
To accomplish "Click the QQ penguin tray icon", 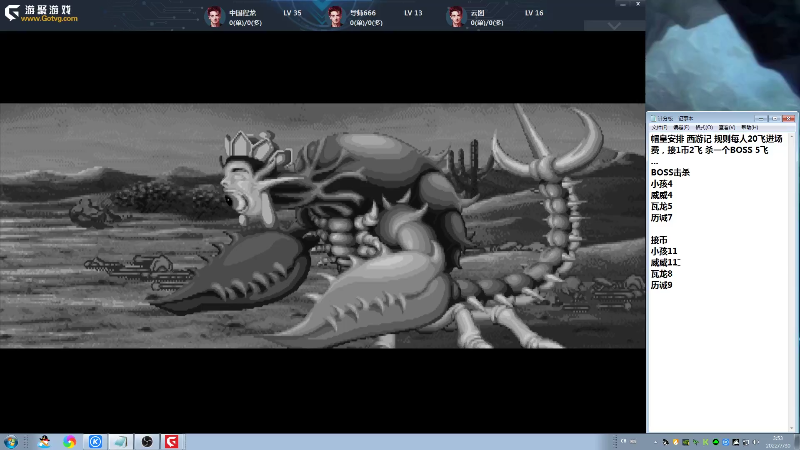I will (x=666, y=442).
